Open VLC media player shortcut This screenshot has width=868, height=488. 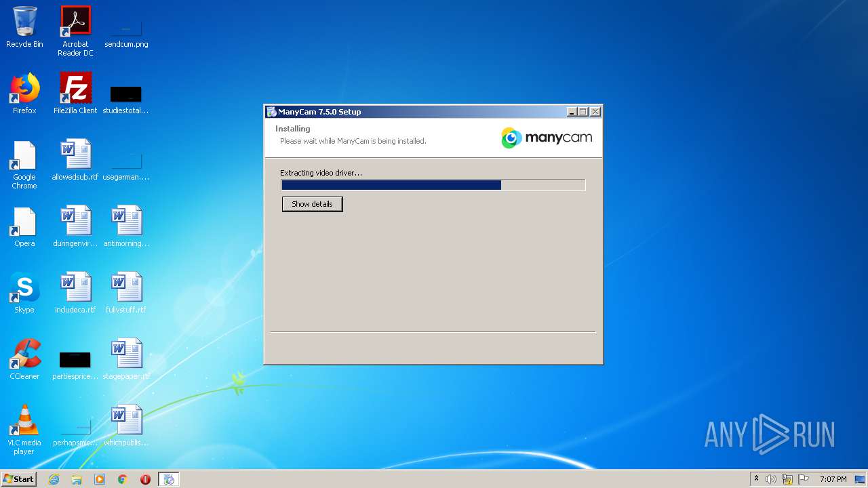(24, 430)
